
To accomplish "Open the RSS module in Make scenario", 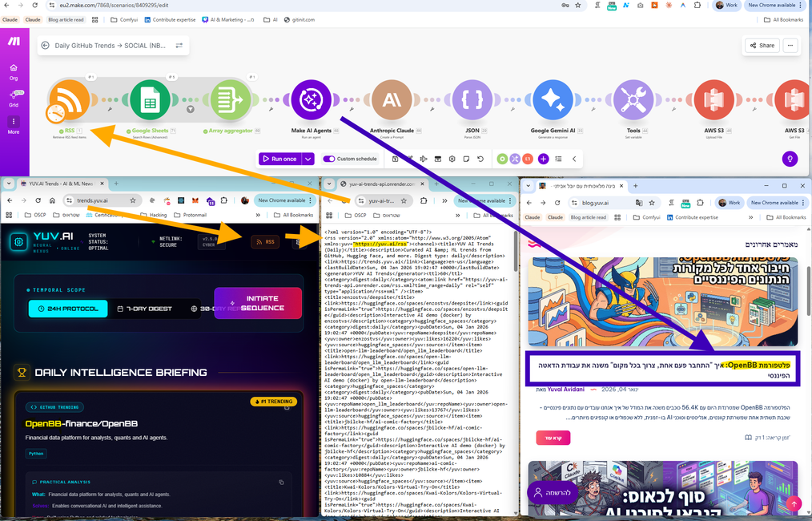I will pyautogui.click(x=70, y=99).
